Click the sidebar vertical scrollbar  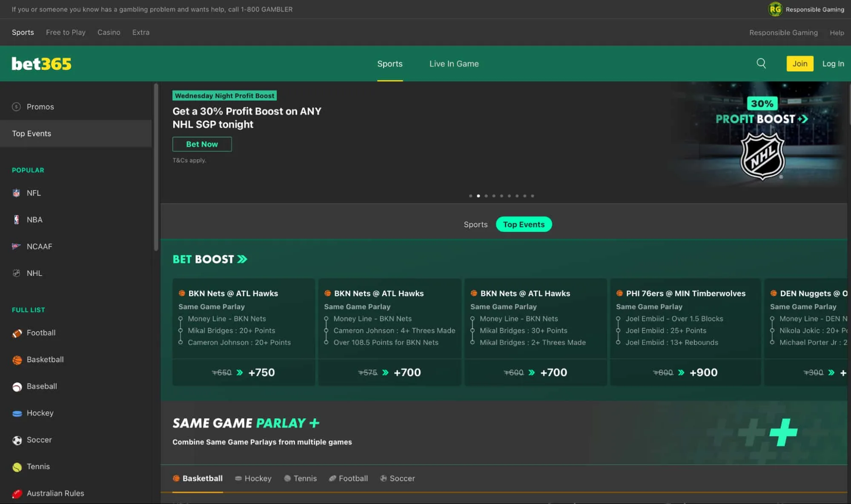coord(156,167)
